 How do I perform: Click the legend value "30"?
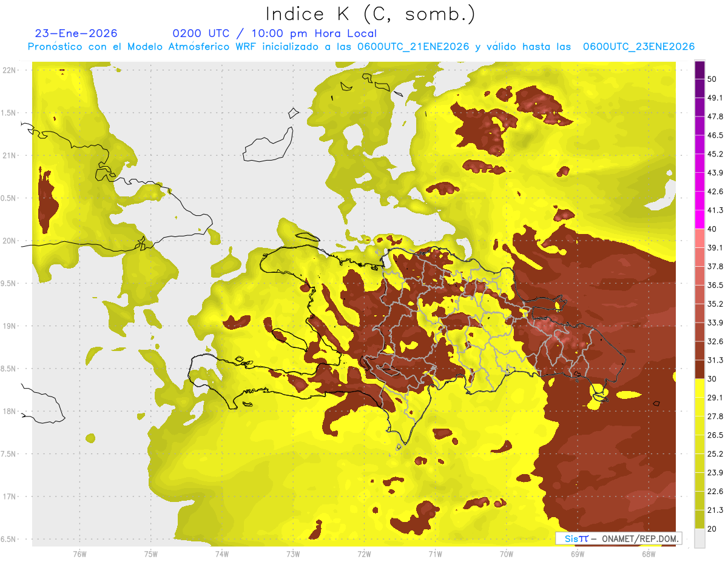point(712,380)
